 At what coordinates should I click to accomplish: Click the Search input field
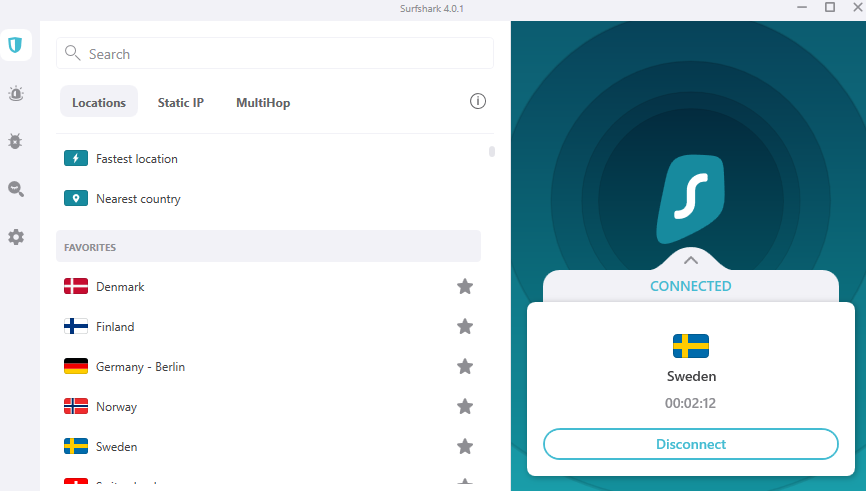[x=275, y=54]
